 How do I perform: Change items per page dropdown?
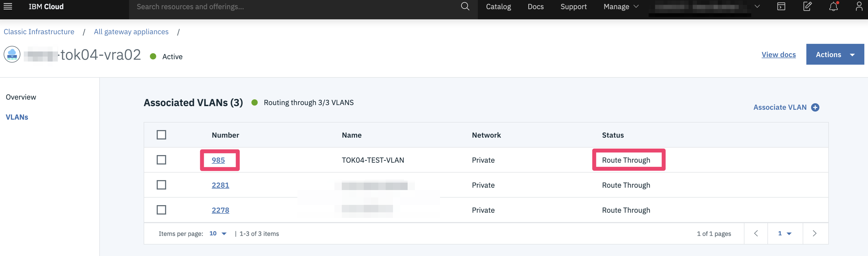[x=218, y=234]
